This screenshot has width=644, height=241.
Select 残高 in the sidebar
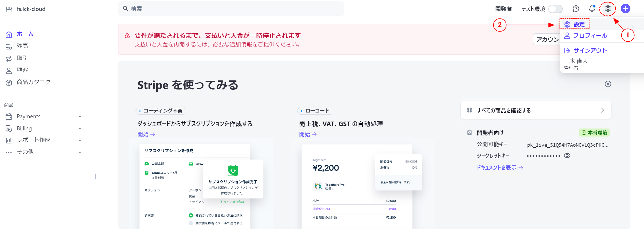[22, 46]
